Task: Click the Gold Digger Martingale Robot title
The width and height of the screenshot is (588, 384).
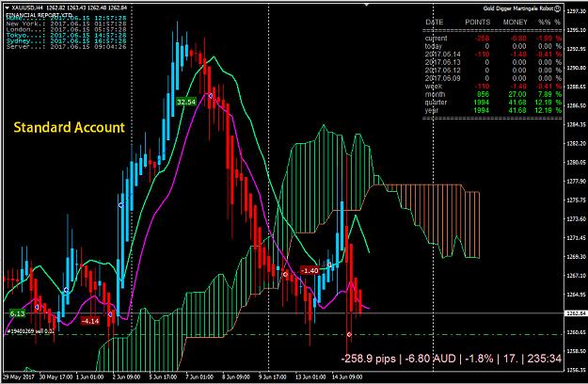Action: coord(518,8)
